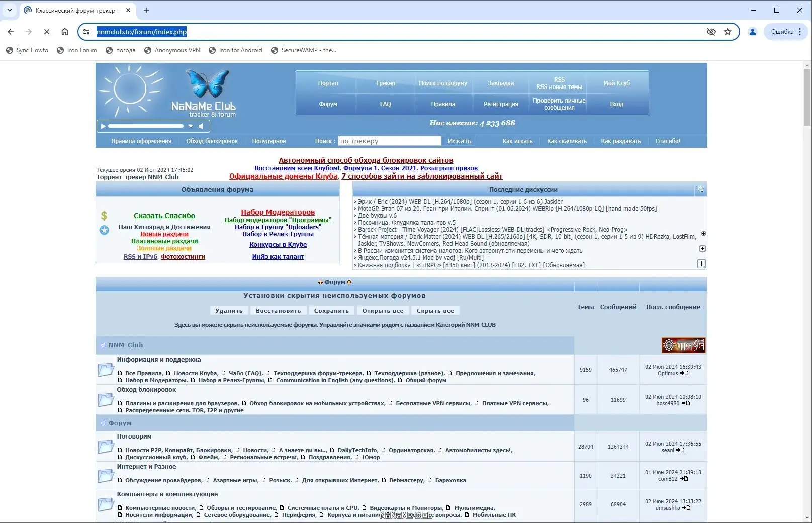Open the Закладки menu item

click(501, 83)
